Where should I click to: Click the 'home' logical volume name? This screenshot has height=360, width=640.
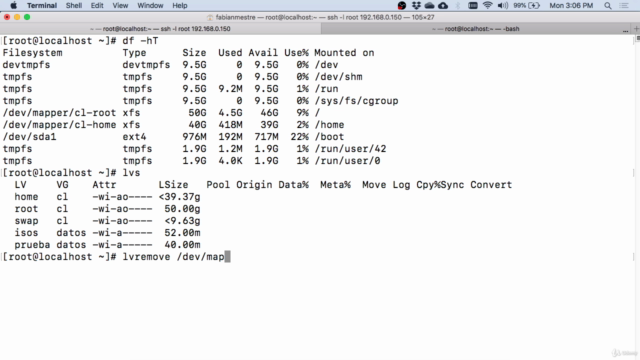coord(26,197)
